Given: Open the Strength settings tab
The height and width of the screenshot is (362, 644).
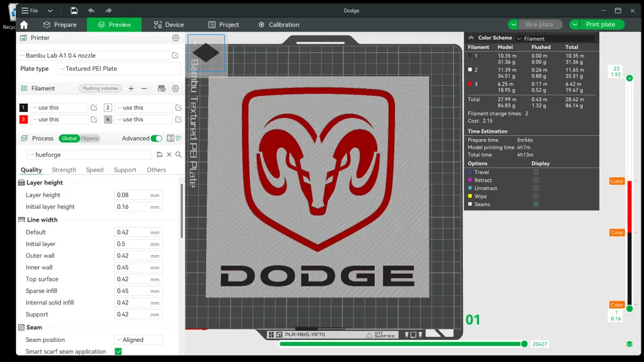Looking at the screenshot, I should 64,169.
